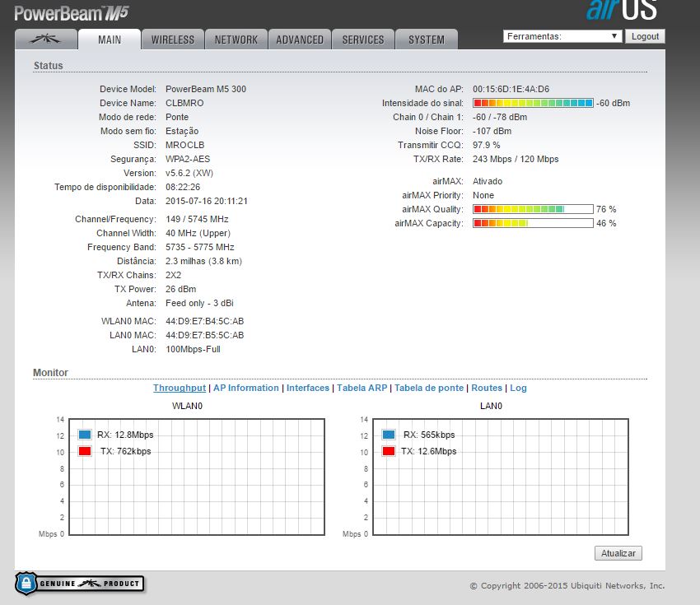Select Noise Floor value -107 dBm
This screenshot has width=700, height=605.
[x=492, y=131]
